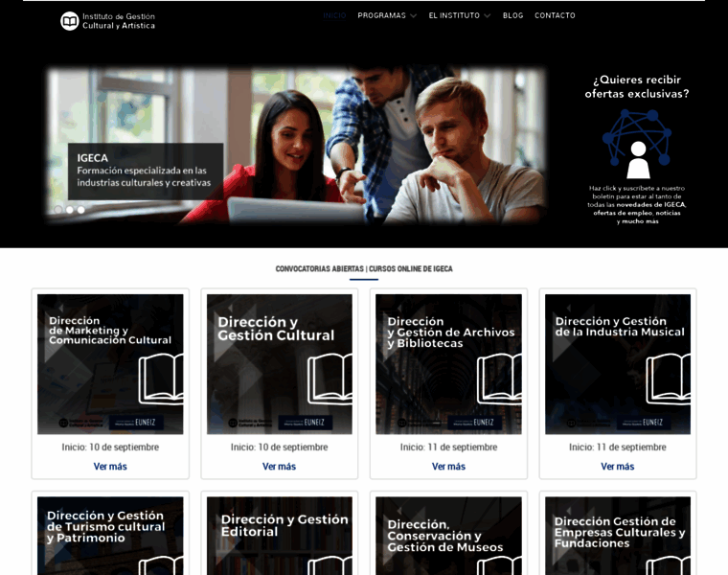The height and width of the screenshot is (575, 728).
Task: Click the 'Convocatorias abiertas' section heading
Action: (x=364, y=269)
